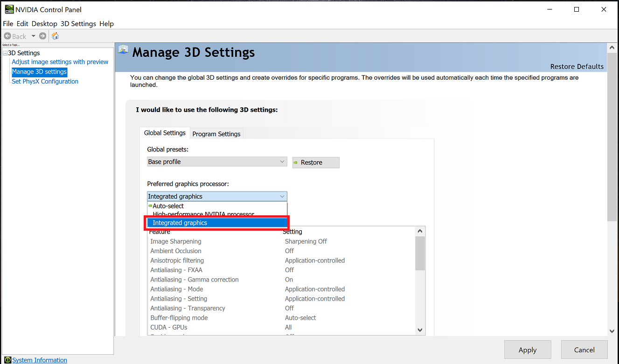This screenshot has width=619, height=364.
Task: Open the Help menu
Action: [x=106, y=24]
